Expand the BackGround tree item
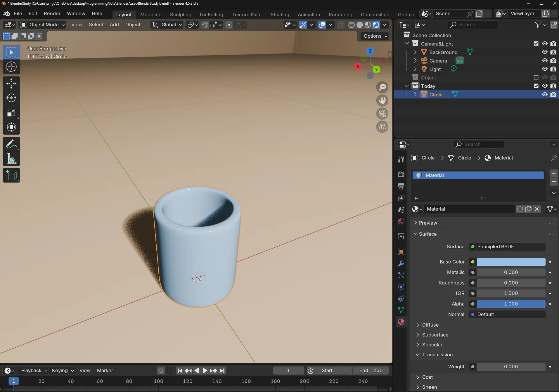This screenshot has width=559, height=392. [x=415, y=52]
